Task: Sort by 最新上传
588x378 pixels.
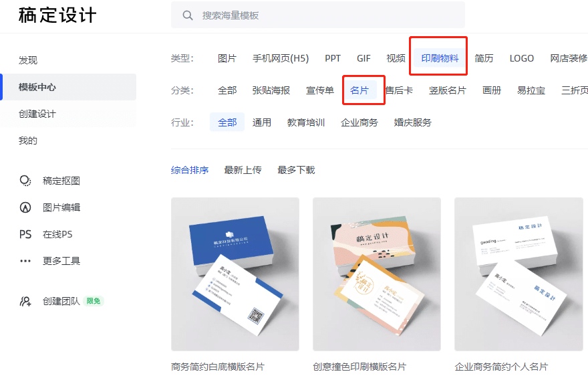Action: (243, 171)
